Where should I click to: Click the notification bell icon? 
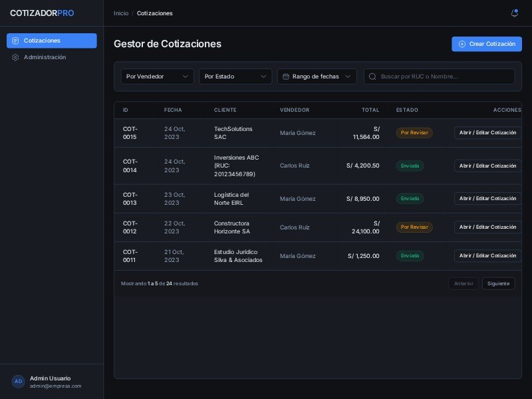[x=514, y=13]
